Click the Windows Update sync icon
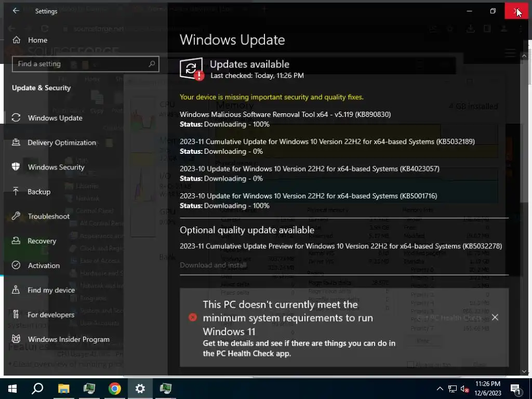 [16, 118]
